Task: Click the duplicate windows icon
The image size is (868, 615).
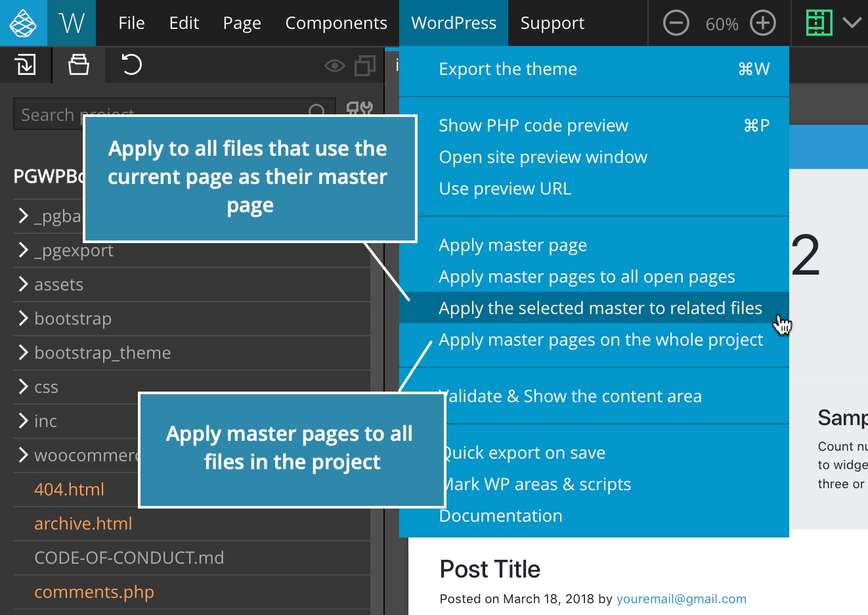Action: [365, 65]
